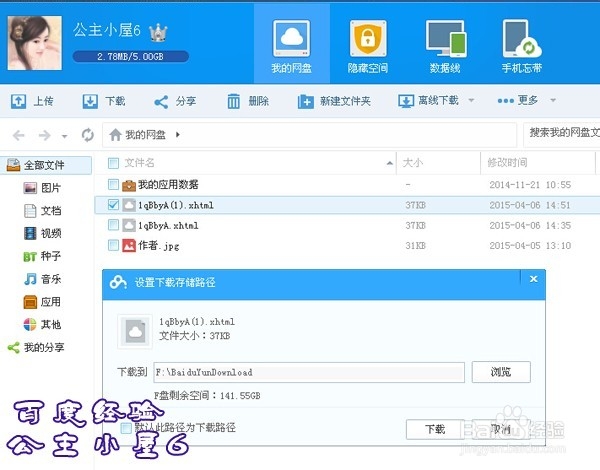Toggle sort arrow in 文件名 column

tap(389, 163)
